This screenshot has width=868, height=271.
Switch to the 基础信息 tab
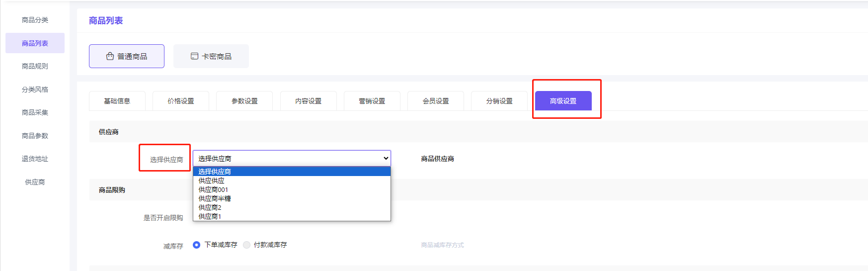tap(117, 101)
